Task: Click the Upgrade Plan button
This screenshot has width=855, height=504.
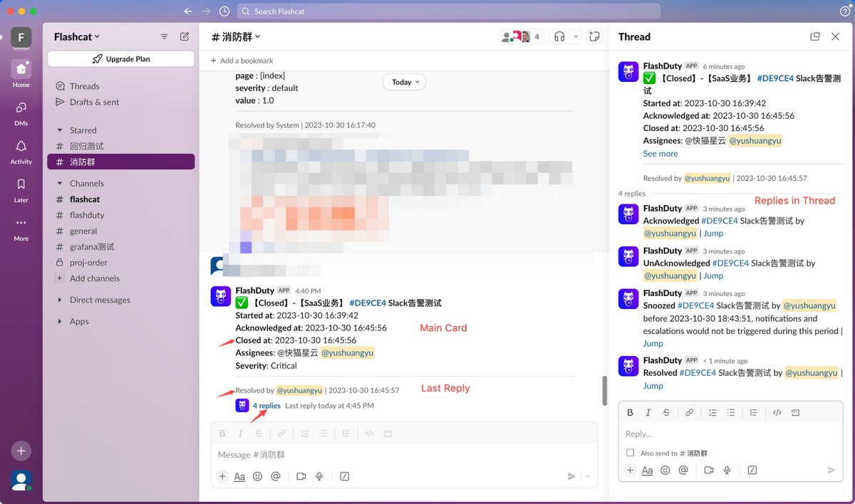Action: (x=120, y=59)
